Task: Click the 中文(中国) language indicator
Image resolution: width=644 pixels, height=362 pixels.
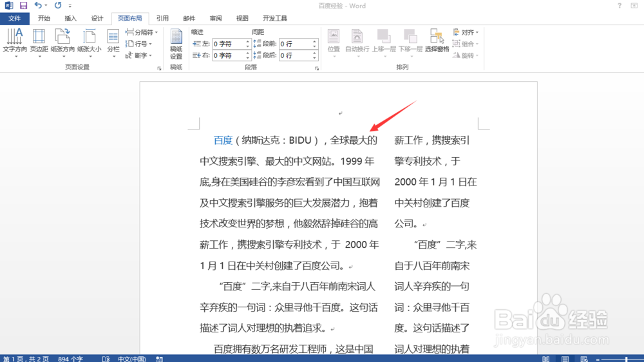Action: pos(131,359)
